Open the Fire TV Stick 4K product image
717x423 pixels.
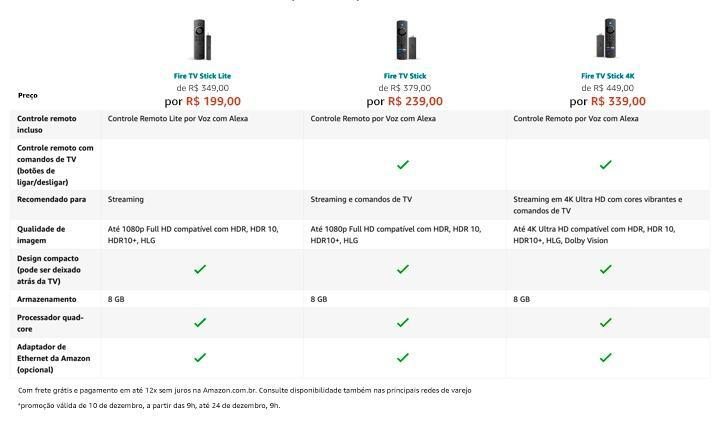point(607,39)
